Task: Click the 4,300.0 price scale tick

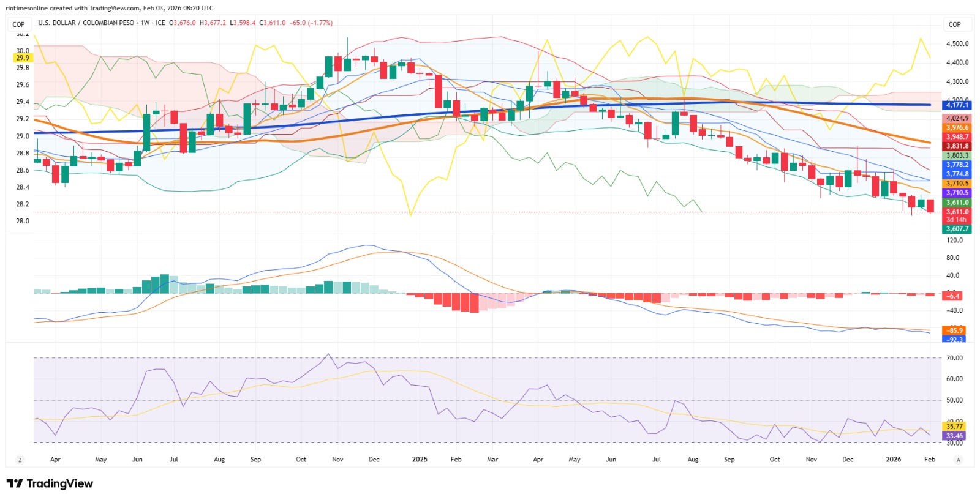Action: (x=957, y=81)
